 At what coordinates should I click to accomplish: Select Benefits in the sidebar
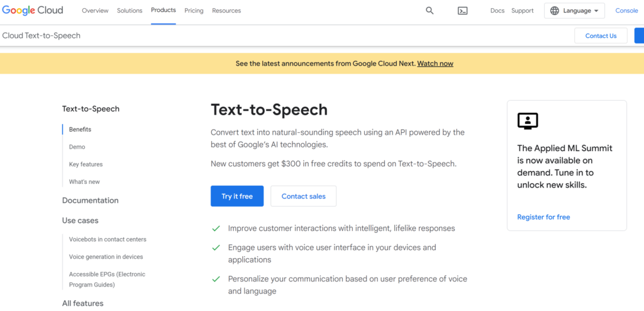(x=80, y=129)
